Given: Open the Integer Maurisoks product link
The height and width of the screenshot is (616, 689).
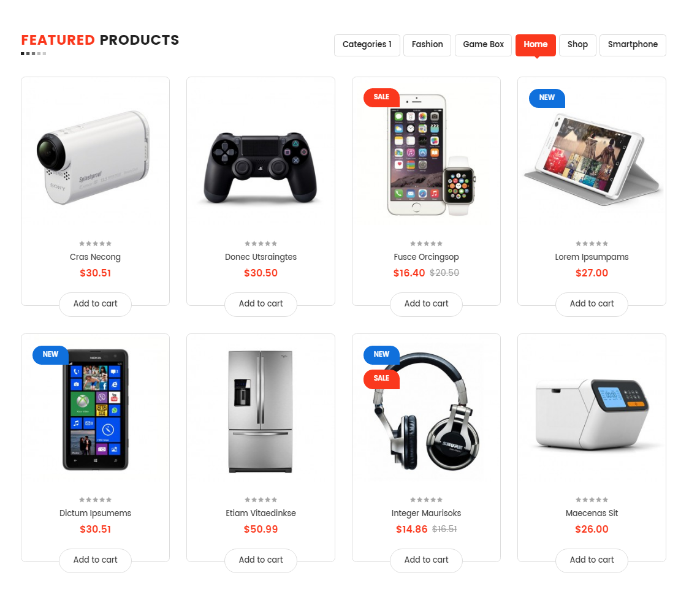Looking at the screenshot, I should click(x=426, y=513).
